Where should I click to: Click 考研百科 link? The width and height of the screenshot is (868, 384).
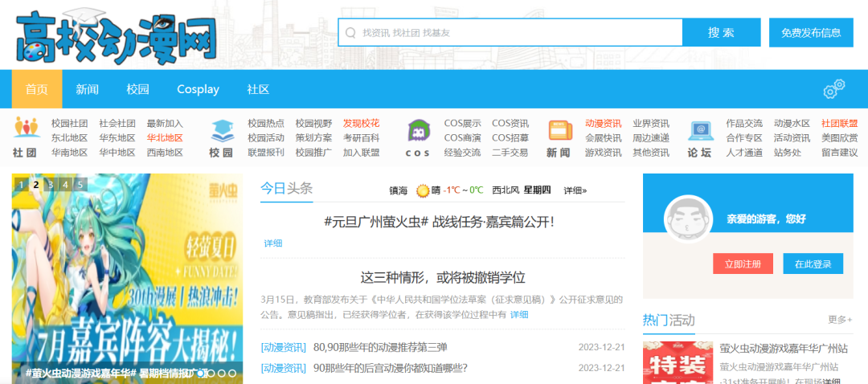[x=362, y=138]
